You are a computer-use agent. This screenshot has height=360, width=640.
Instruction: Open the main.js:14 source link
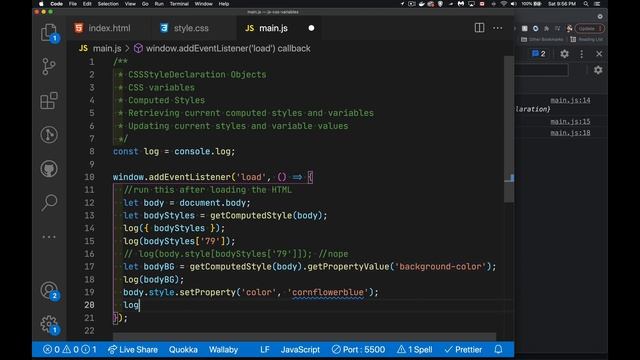pyautogui.click(x=570, y=100)
